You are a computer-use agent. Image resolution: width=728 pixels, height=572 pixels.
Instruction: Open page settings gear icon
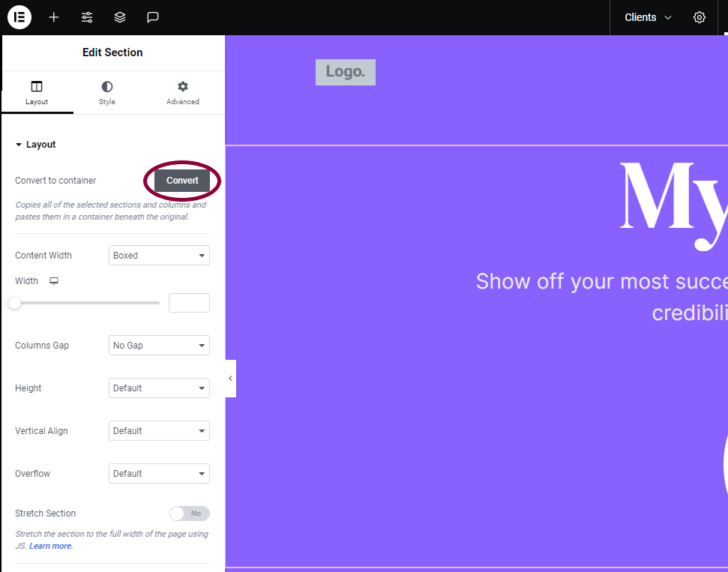pyautogui.click(x=700, y=17)
